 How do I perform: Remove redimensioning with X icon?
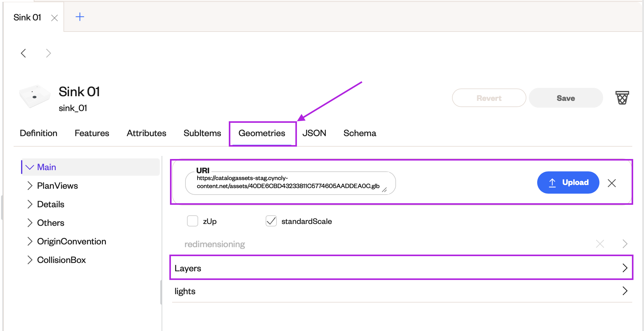pos(600,244)
